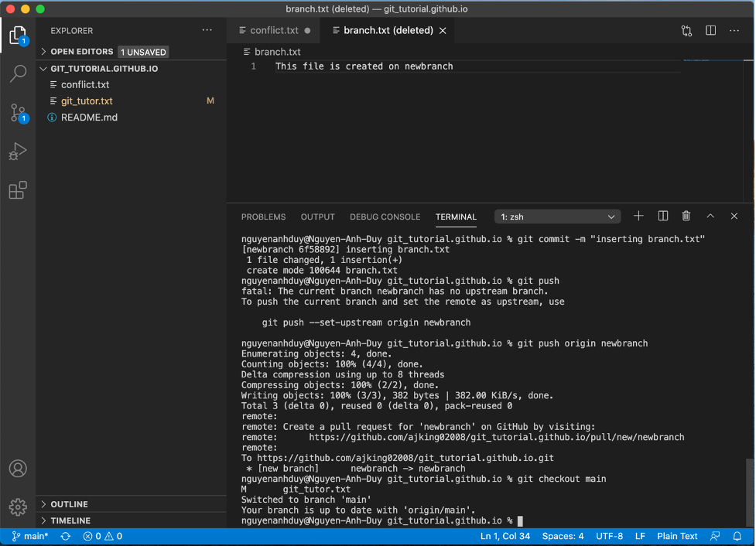Viewport: 756px width, 546px height.
Task: Open the Source Control view
Action: (18, 113)
